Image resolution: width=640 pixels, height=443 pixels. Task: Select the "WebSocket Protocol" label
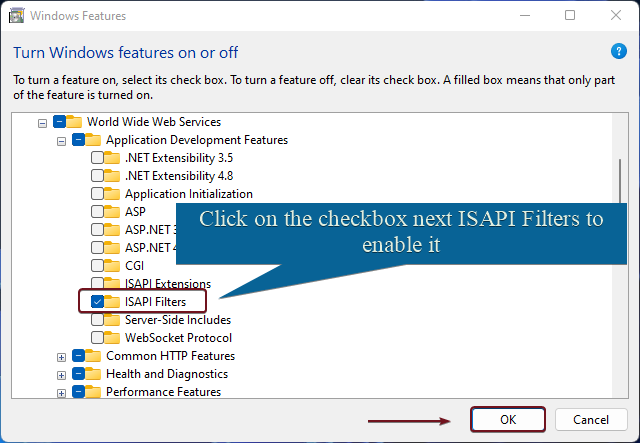pyautogui.click(x=178, y=338)
